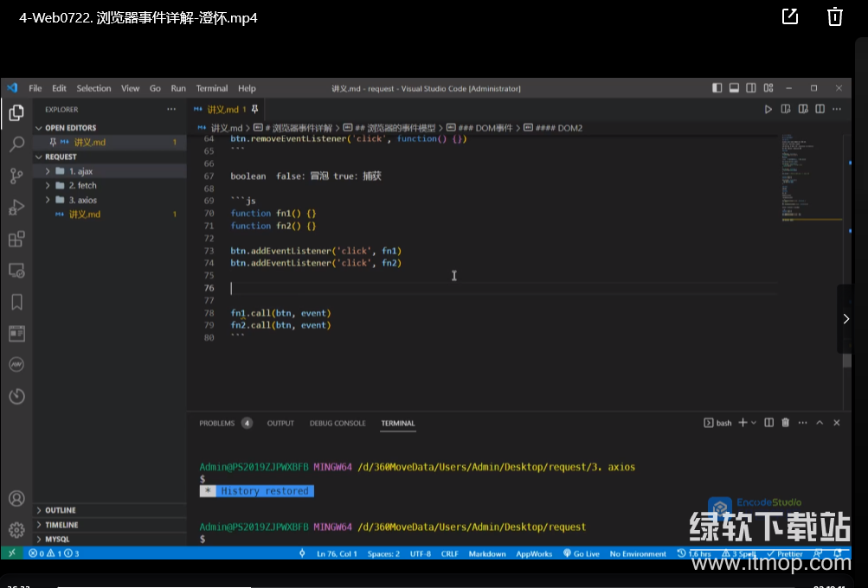Click the UTF-8 encoding status item

click(x=421, y=553)
